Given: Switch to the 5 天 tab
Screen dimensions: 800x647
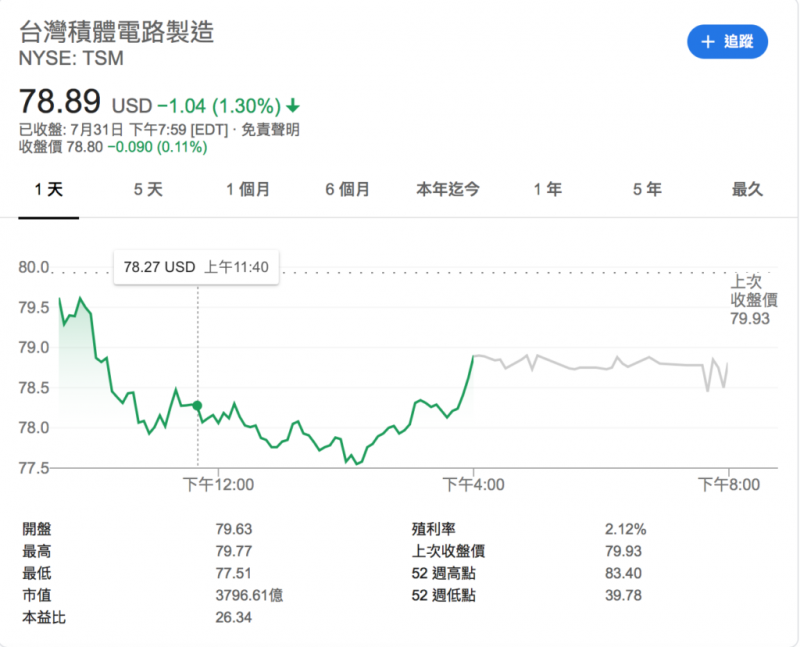Looking at the screenshot, I should [x=148, y=190].
